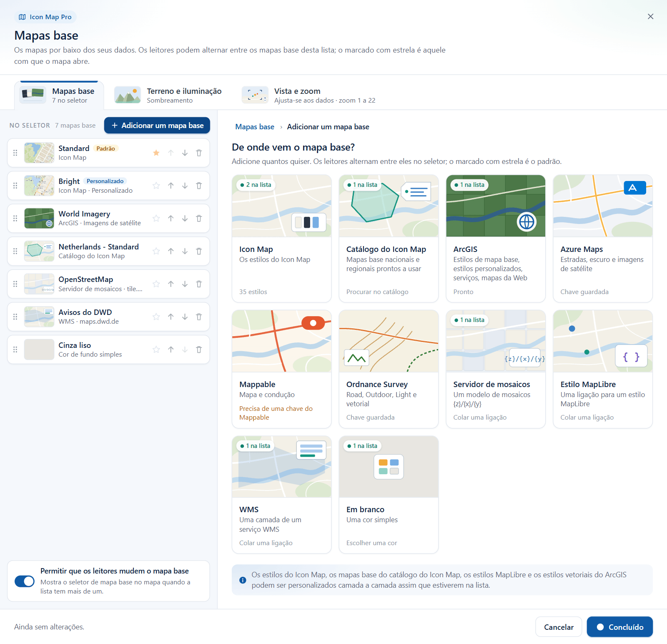Screen dimensions: 667x644
Task: Pick the Servidor de mosaicos card
Action: click(x=496, y=369)
